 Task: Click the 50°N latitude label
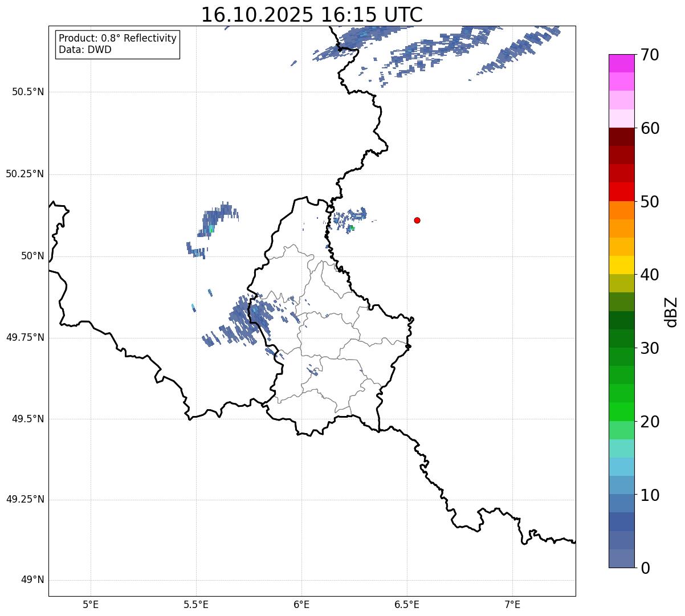click(x=32, y=256)
